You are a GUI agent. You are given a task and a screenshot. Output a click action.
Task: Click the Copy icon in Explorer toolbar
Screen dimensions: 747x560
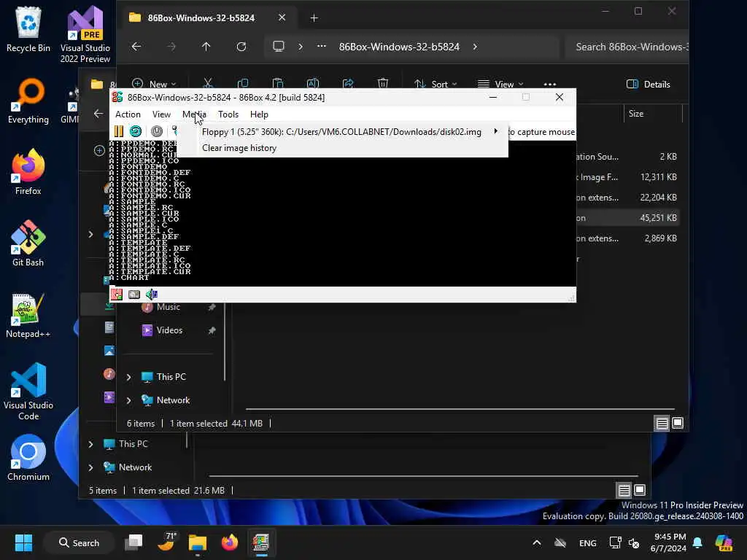tap(242, 83)
